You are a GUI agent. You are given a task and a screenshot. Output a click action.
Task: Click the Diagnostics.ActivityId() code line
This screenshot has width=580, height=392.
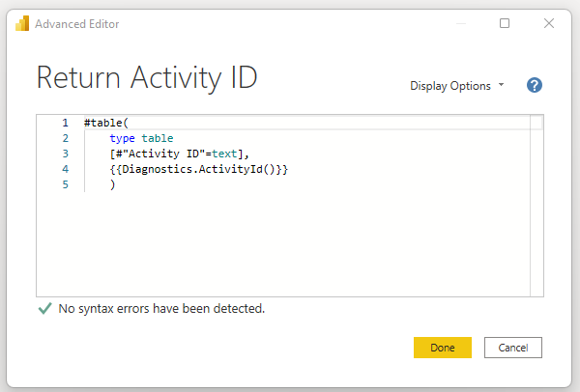[x=198, y=169]
